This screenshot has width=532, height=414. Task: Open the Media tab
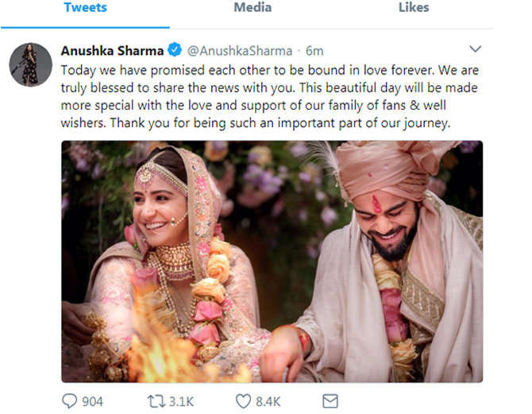pos(253,8)
